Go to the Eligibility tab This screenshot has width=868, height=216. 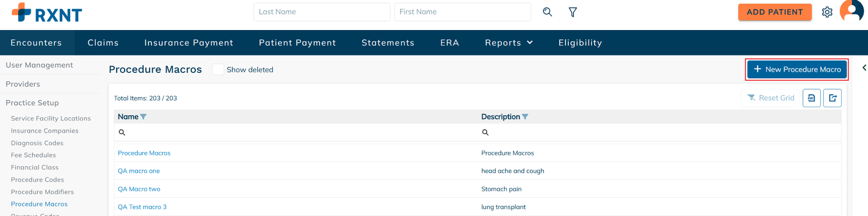pyautogui.click(x=580, y=43)
